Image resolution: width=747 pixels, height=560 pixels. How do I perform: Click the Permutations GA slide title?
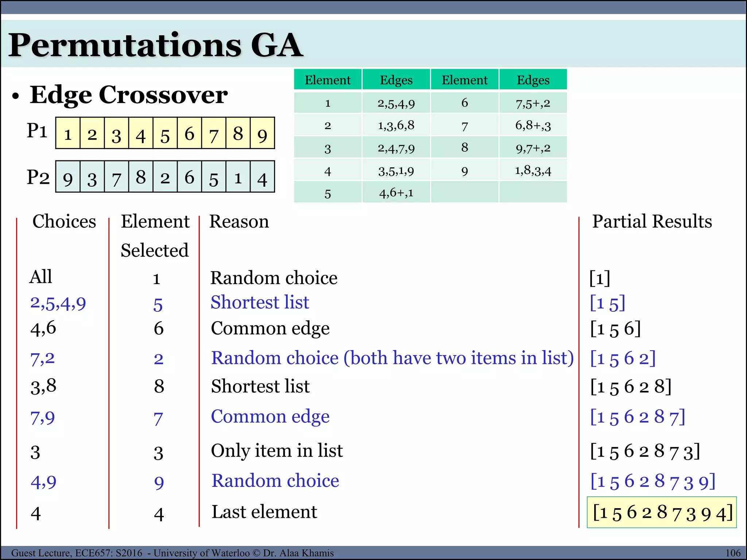point(156,45)
